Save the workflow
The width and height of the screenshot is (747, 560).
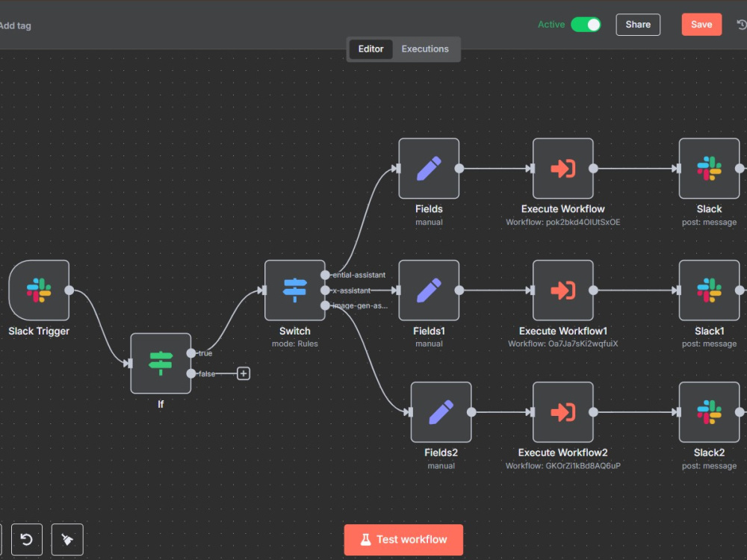701,25
